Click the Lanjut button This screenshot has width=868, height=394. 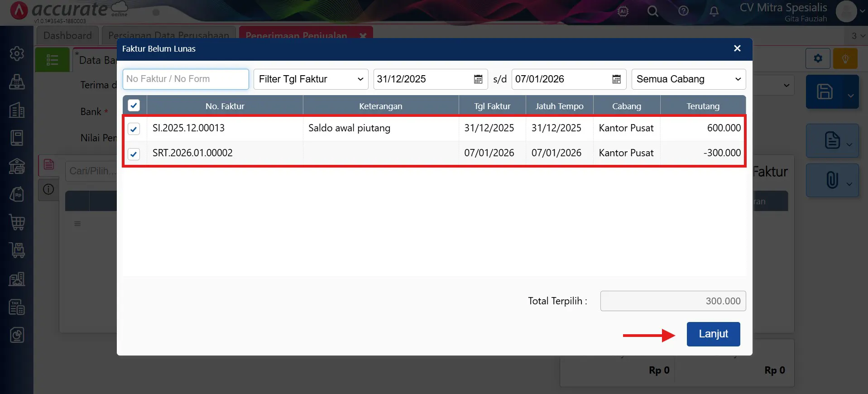point(713,334)
